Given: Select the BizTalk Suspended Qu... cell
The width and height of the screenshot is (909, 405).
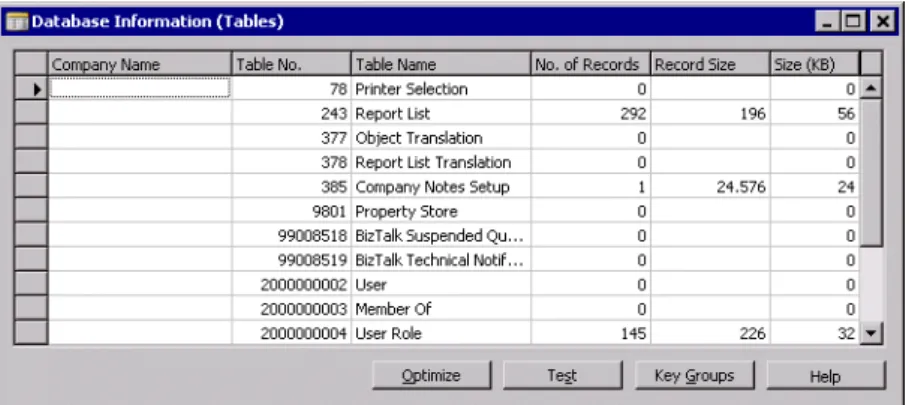Looking at the screenshot, I should (441, 236).
